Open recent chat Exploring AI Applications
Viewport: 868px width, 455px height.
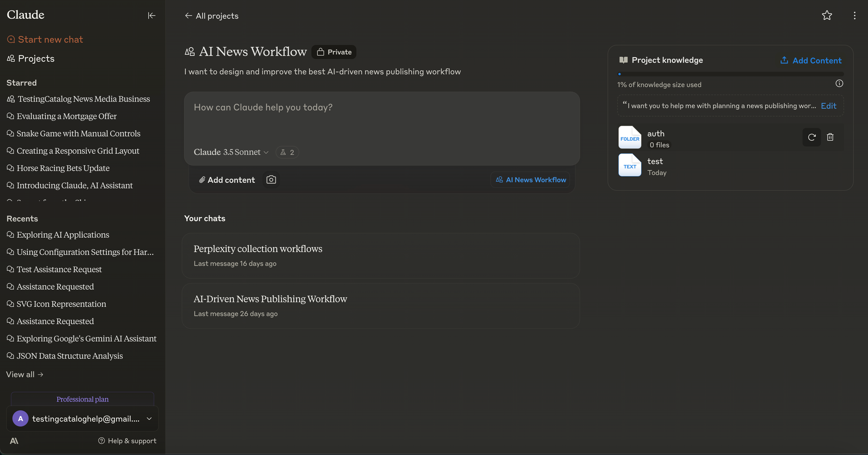[x=58, y=235]
